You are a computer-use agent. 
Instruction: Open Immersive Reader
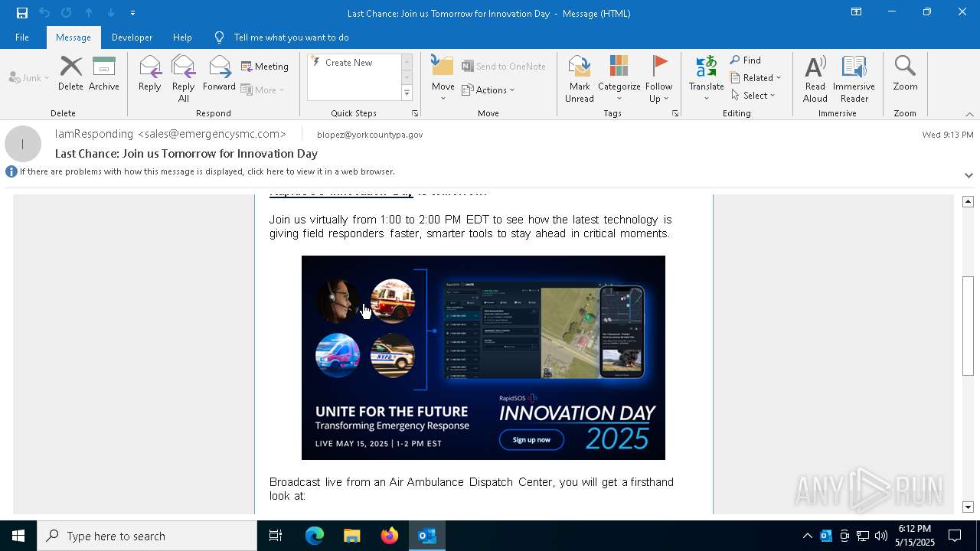854,79
